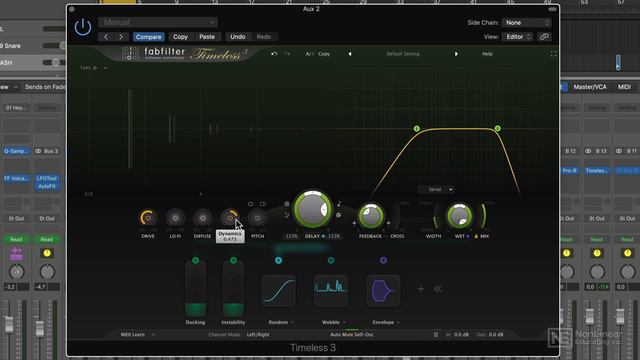Toggle full screen mode icon
This screenshot has height=360, width=640.
click(x=553, y=53)
